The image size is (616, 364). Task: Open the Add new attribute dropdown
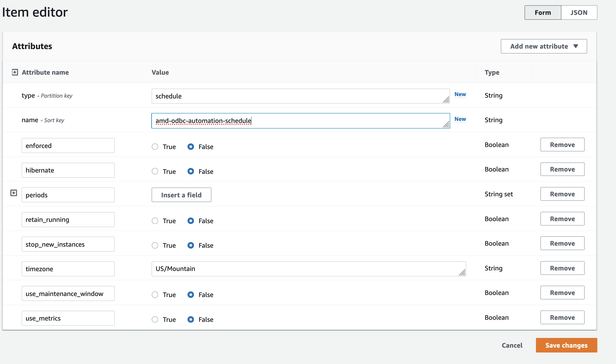click(x=544, y=46)
